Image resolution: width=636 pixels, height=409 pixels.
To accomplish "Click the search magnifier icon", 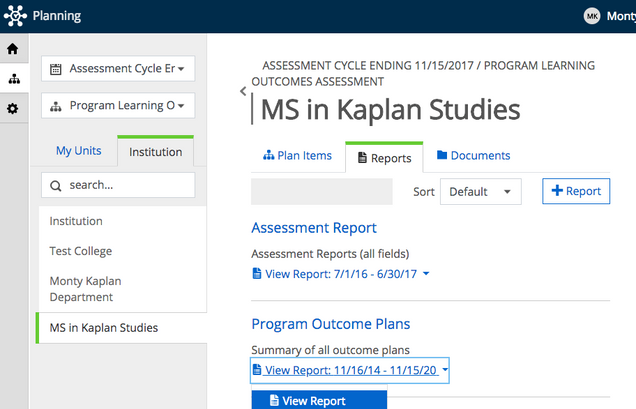I will 56,186.
